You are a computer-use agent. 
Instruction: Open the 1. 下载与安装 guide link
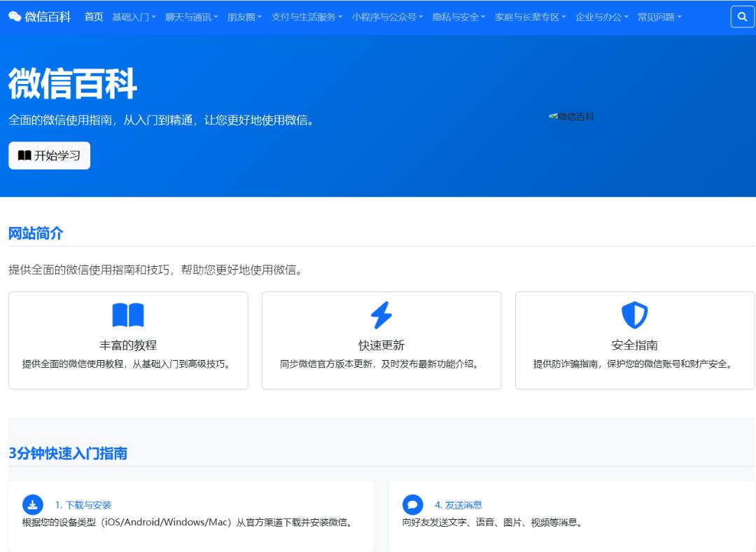coord(83,504)
